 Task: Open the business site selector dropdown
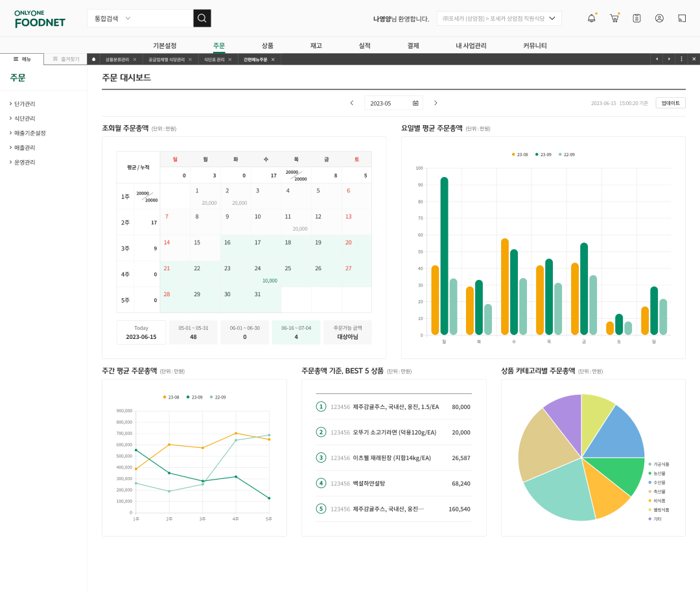click(499, 18)
